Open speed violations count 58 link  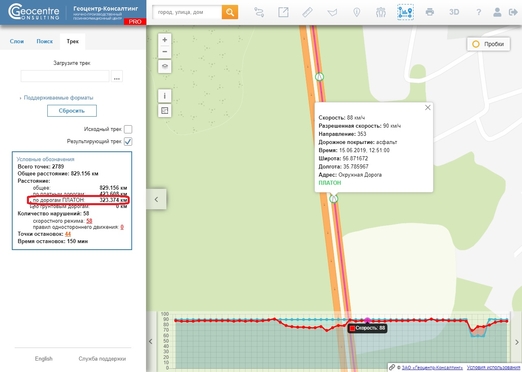89,221
